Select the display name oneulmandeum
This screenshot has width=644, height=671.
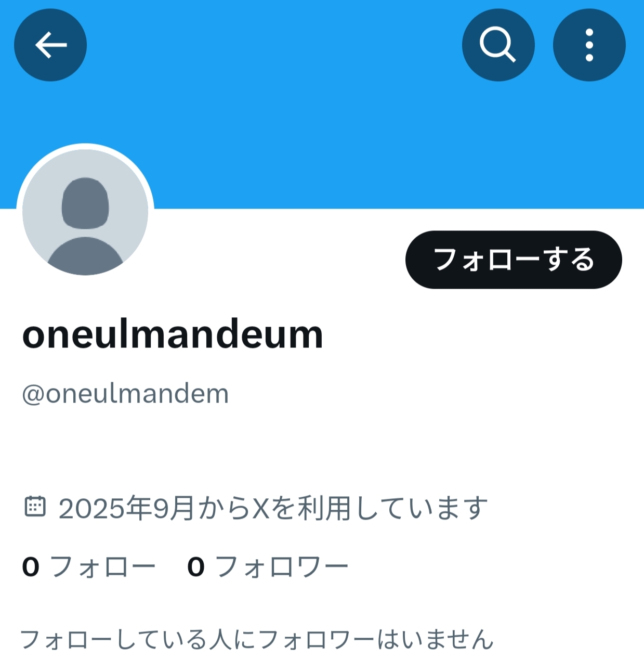(x=173, y=334)
